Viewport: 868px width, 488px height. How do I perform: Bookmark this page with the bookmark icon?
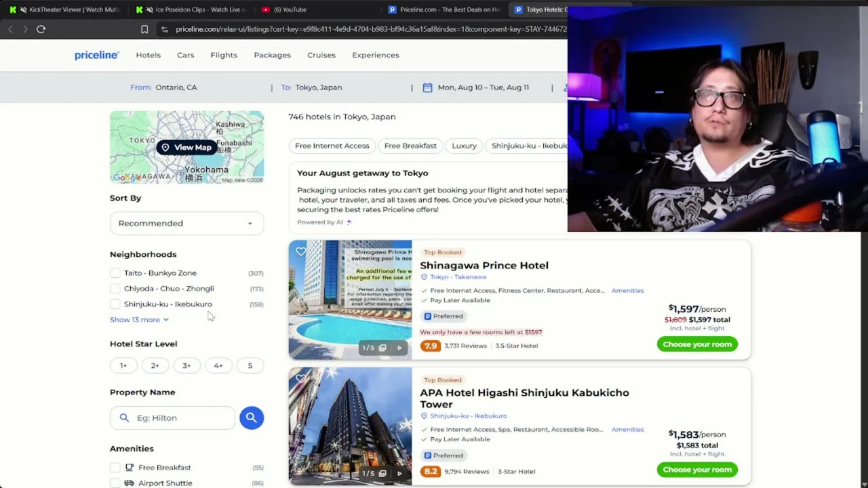coord(144,29)
